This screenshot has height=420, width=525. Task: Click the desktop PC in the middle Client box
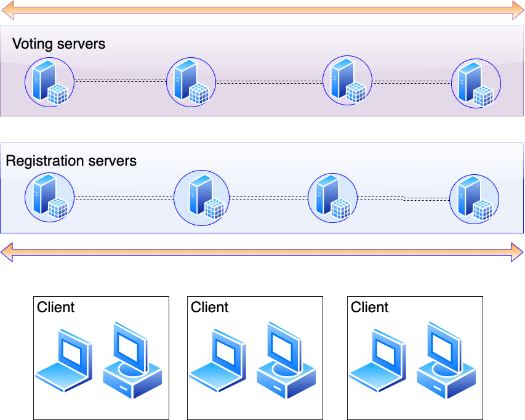287,360
